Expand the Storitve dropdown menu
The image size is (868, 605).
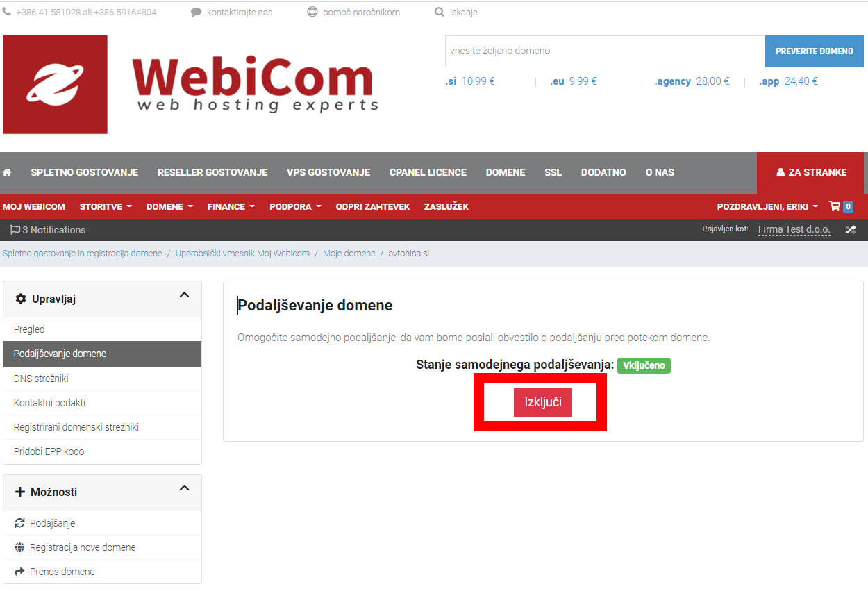point(106,206)
